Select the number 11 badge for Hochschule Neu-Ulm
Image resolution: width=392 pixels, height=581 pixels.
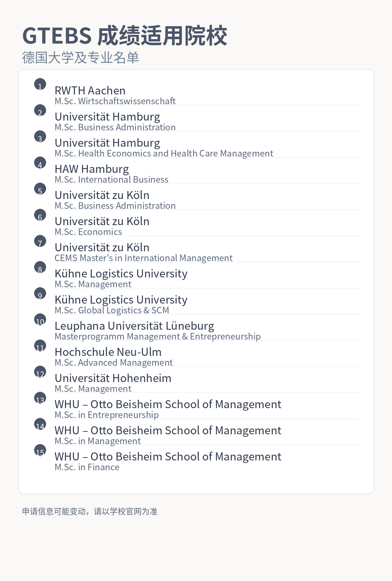pyautogui.click(x=40, y=346)
